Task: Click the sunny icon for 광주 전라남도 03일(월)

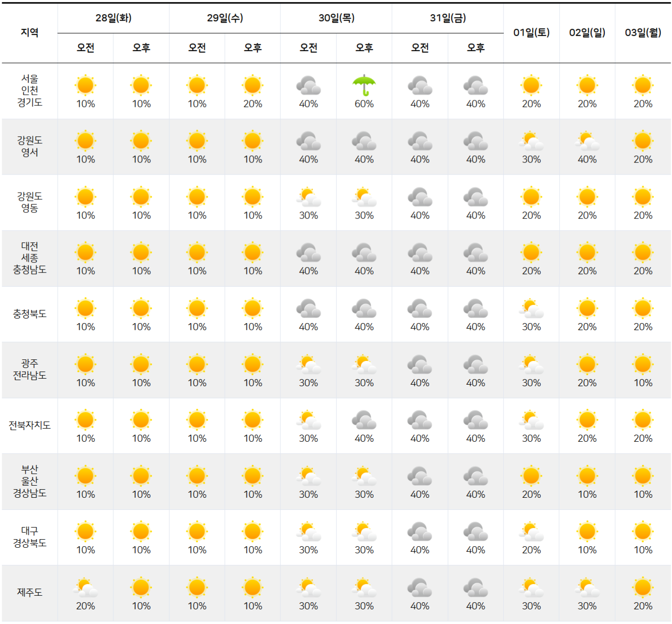Action: [x=643, y=365]
